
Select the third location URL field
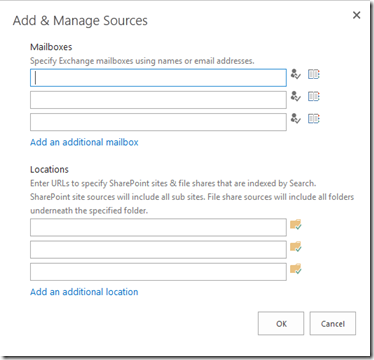158,272
